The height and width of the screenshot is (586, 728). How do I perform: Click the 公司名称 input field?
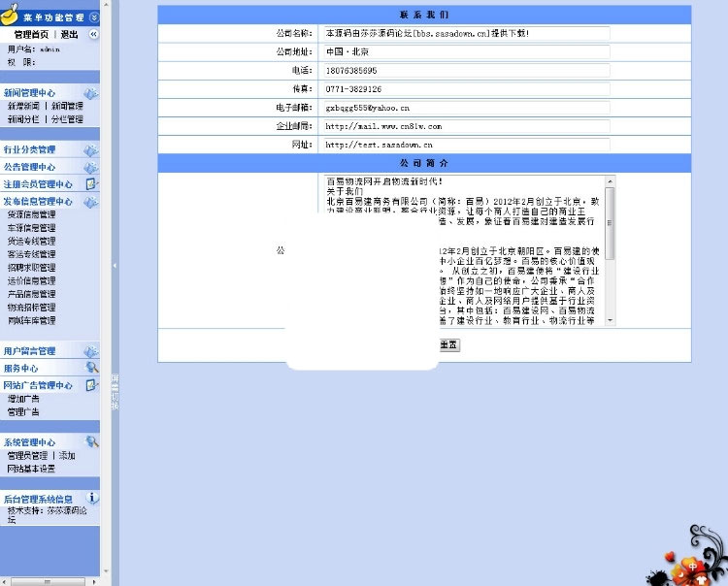click(x=465, y=33)
